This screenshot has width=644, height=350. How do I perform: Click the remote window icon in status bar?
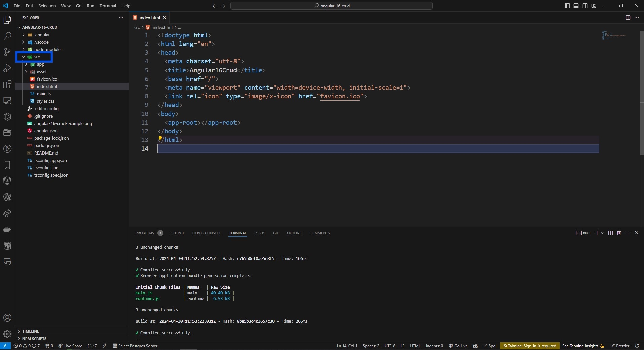coord(5,346)
